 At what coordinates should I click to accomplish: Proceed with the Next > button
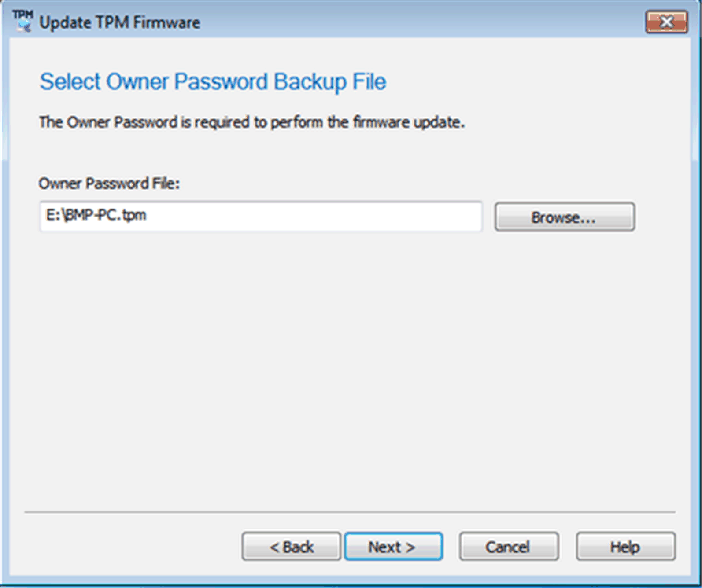393,546
